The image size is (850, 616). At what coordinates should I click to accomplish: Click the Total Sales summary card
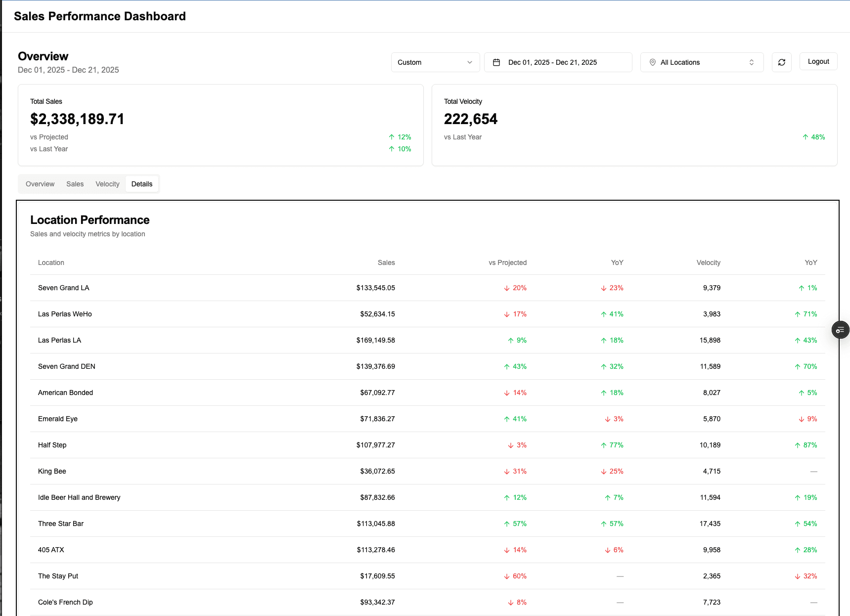point(221,125)
